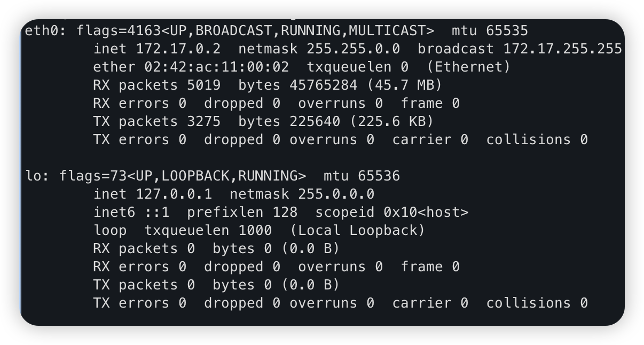Image resolution: width=644 pixels, height=345 pixels.
Task: Click the IP address 172.17.0.2
Action: tap(178, 49)
